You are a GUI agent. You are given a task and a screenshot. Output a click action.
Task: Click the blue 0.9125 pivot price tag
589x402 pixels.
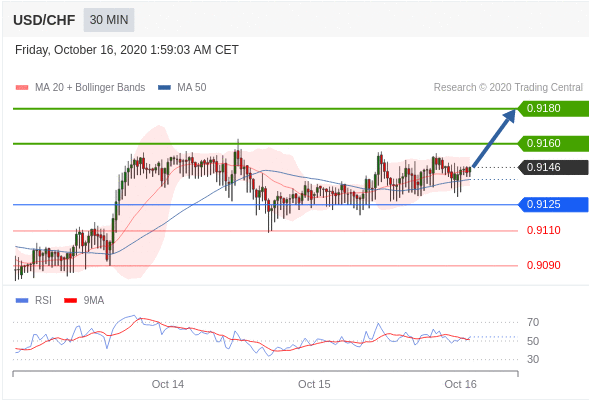tap(553, 204)
